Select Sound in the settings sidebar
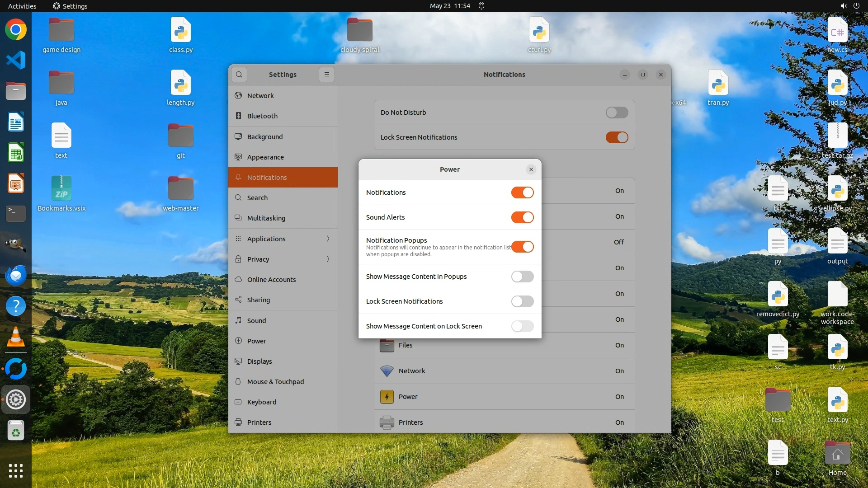This screenshot has width=868, height=488. (256, 320)
